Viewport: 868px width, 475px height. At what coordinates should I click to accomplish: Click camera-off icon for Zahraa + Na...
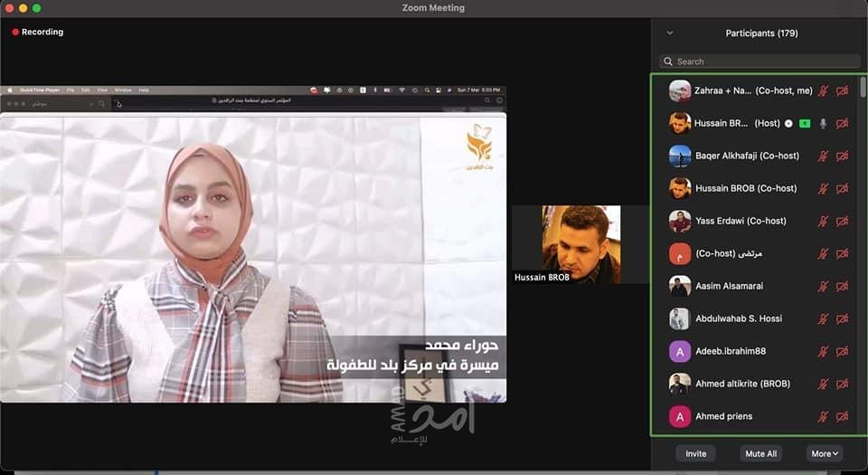coord(842,90)
